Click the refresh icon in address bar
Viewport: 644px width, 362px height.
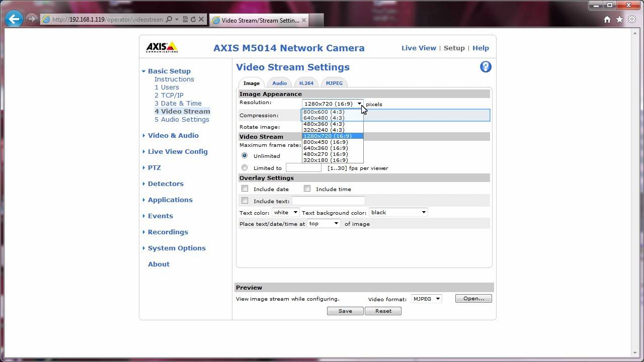click(x=193, y=20)
